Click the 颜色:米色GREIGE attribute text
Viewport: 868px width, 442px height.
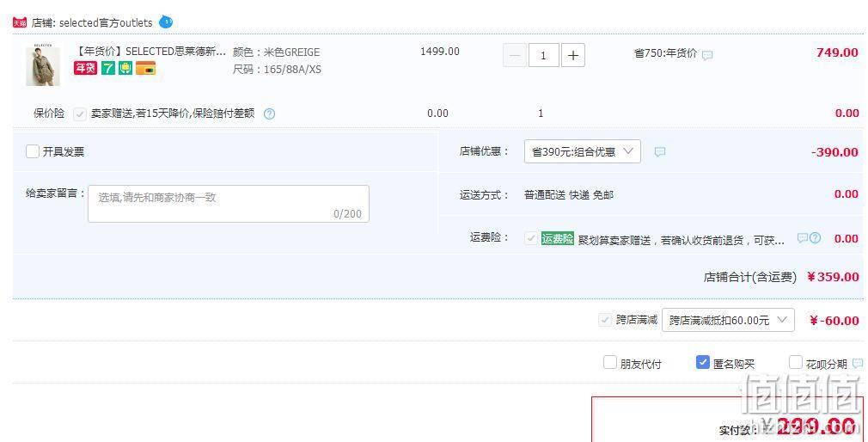point(276,52)
